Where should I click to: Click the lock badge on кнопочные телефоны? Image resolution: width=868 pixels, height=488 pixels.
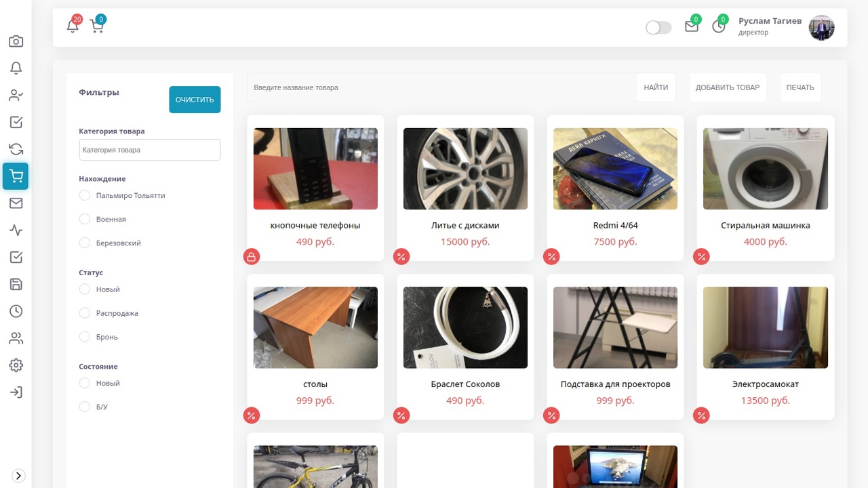[x=252, y=257]
